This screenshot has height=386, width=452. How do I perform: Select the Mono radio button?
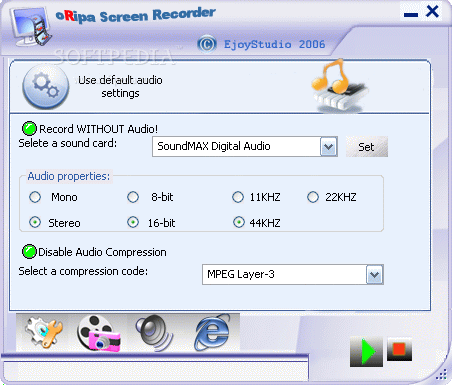click(x=35, y=197)
